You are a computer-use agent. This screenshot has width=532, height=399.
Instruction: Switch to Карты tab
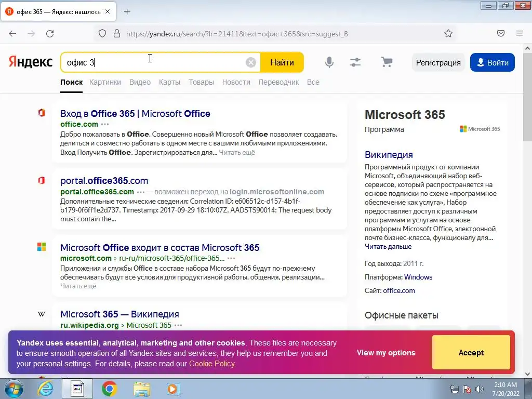point(170,82)
